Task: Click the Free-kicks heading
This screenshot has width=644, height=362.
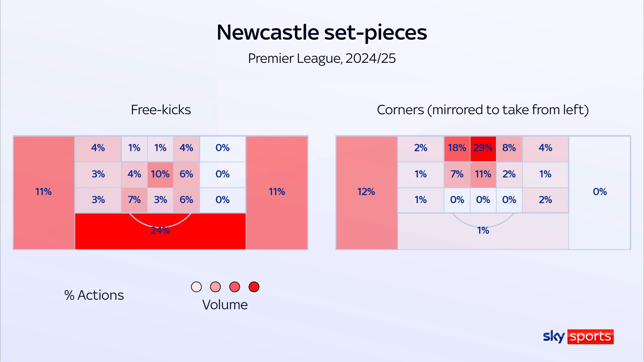Action: [x=161, y=110]
